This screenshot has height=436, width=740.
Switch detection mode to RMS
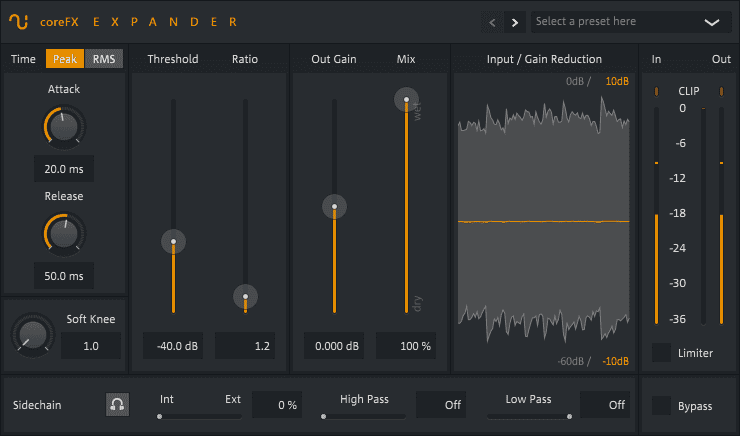104,59
